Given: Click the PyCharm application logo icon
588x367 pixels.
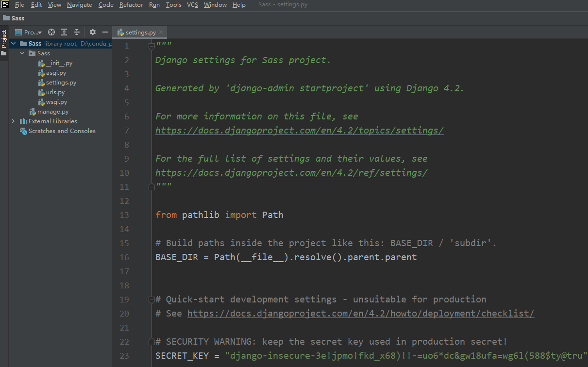Looking at the screenshot, I should (x=5, y=5).
